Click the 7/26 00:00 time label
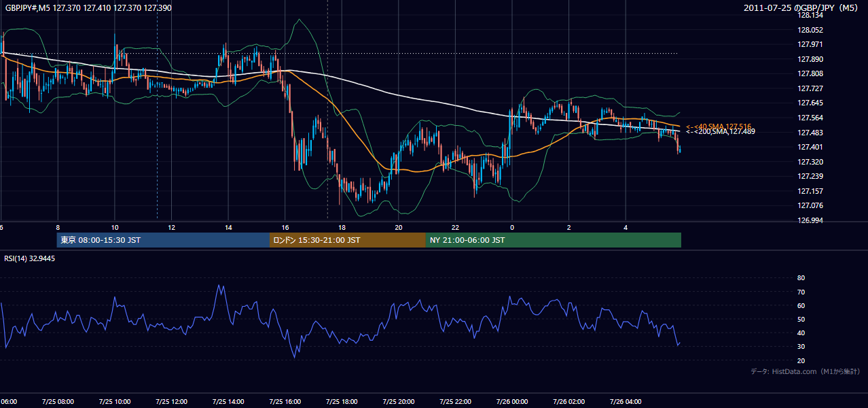The width and height of the screenshot is (868, 408). (512, 402)
